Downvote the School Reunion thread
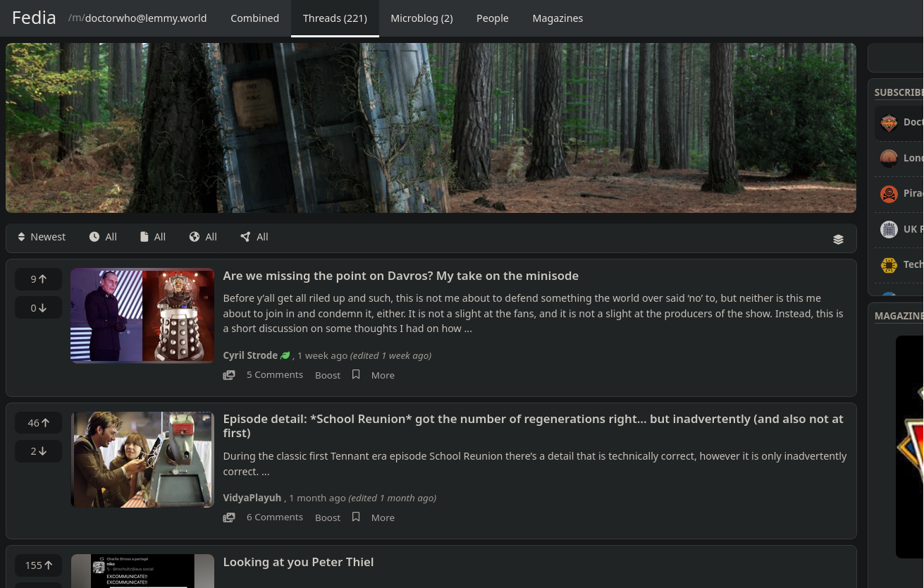 coord(38,451)
